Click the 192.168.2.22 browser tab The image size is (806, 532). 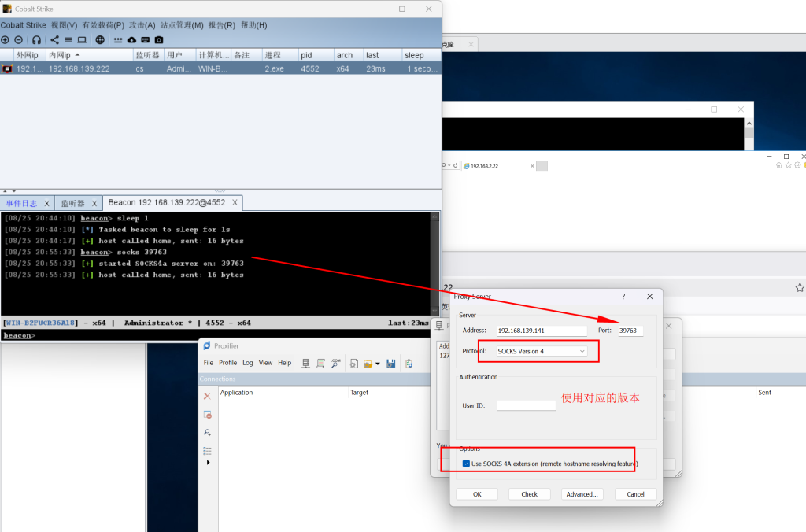click(x=498, y=166)
